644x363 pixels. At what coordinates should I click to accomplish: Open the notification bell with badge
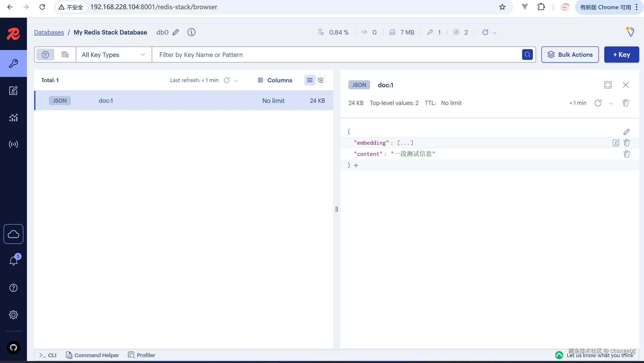point(13,261)
